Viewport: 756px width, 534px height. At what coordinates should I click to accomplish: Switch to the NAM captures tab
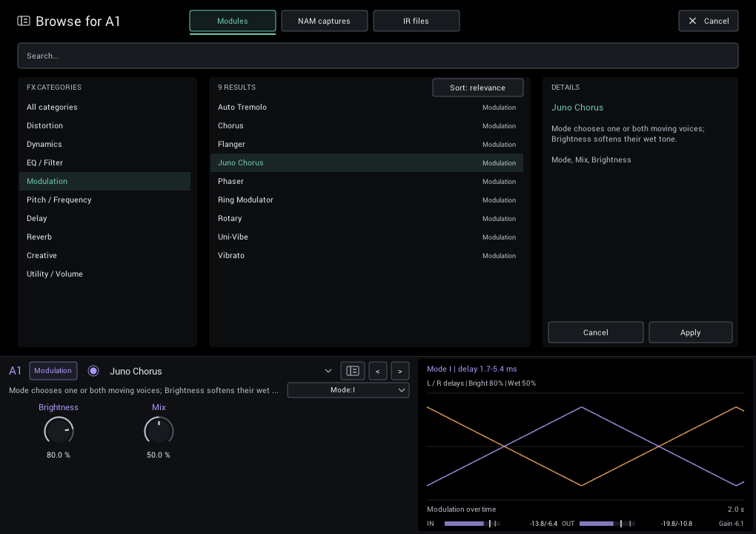pyautogui.click(x=324, y=21)
